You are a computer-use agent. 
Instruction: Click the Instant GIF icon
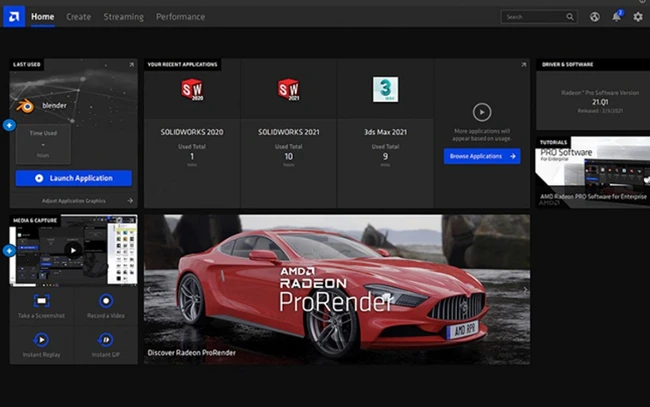pyautogui.click(x=106, y=340)
